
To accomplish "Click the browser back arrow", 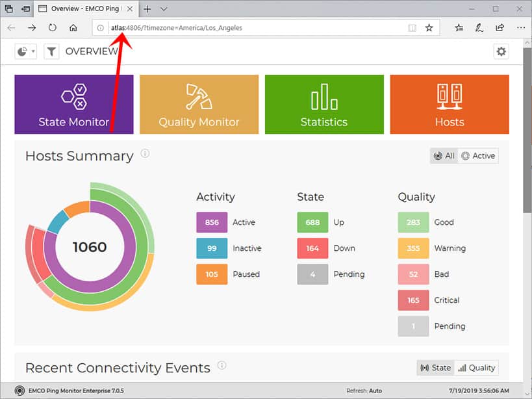I will click(11, 28).
